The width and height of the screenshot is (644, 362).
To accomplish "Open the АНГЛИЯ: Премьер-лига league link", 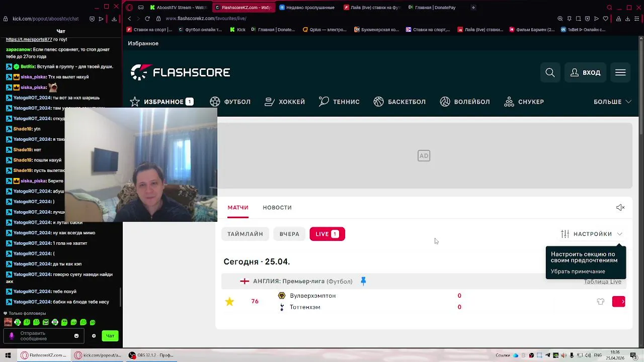I will (289, 281).
